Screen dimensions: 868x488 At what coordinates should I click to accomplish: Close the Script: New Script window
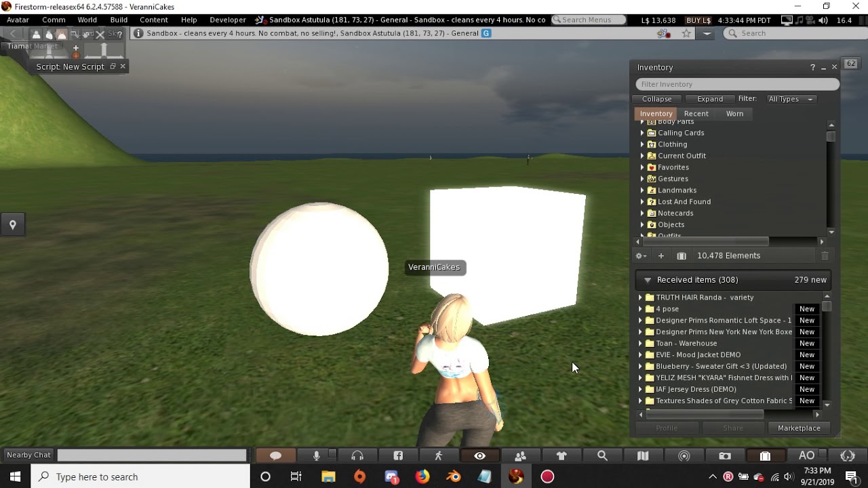click(x=123, y=66)
